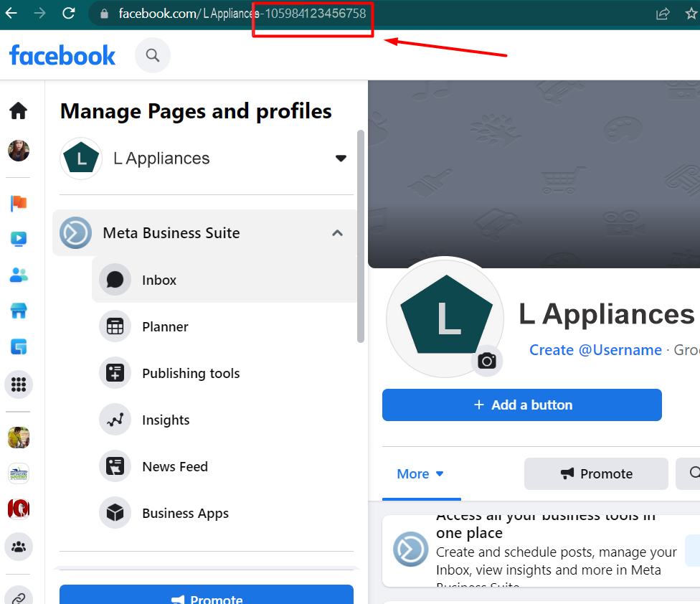Click the Insights graph icon

[115, 420]
